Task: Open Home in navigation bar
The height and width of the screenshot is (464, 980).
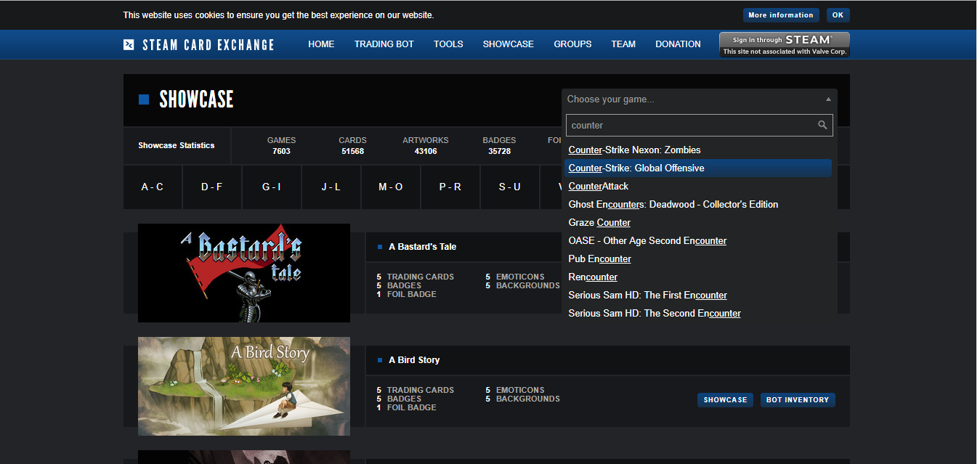Action: 321,44
